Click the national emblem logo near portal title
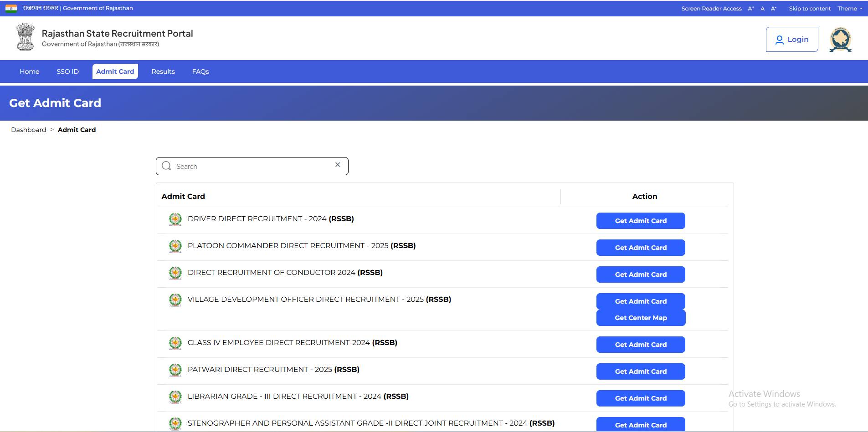The image size is (868, 432). click(25, 36)
